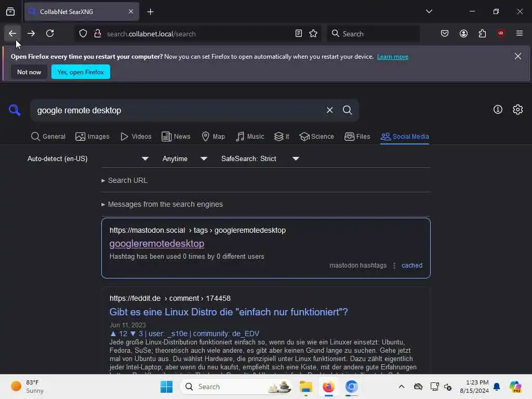Screen dimensions: 532x399
Task: Switch to the Map category
Action: tap(214, 137)
